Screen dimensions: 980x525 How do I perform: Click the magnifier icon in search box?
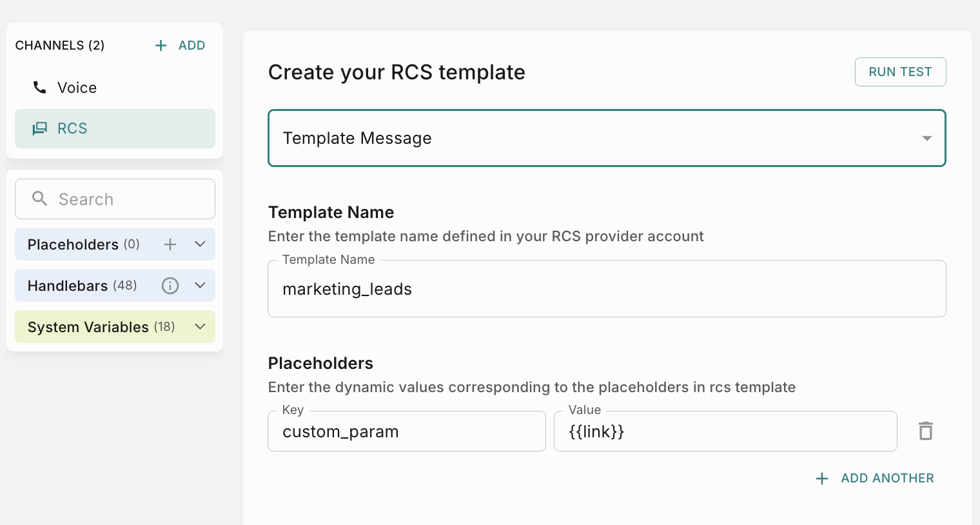click(40, 199)
